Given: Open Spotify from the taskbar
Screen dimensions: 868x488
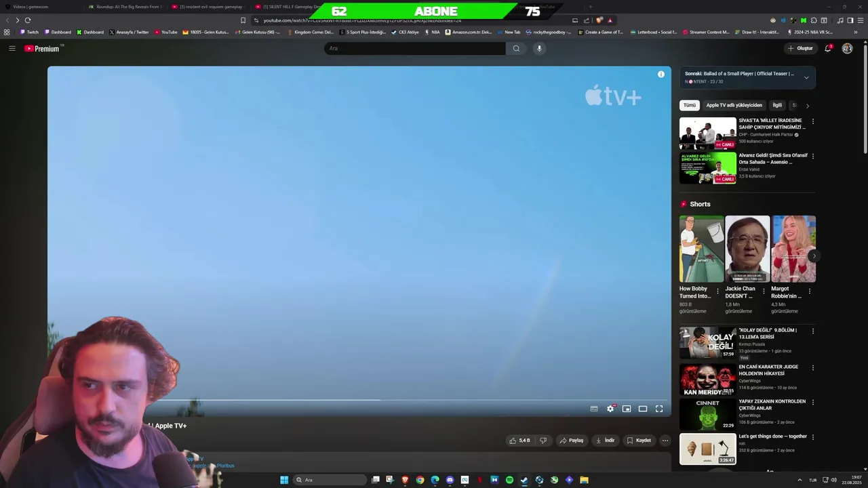Looking at the screenshot, I should [x=509, y=480].
